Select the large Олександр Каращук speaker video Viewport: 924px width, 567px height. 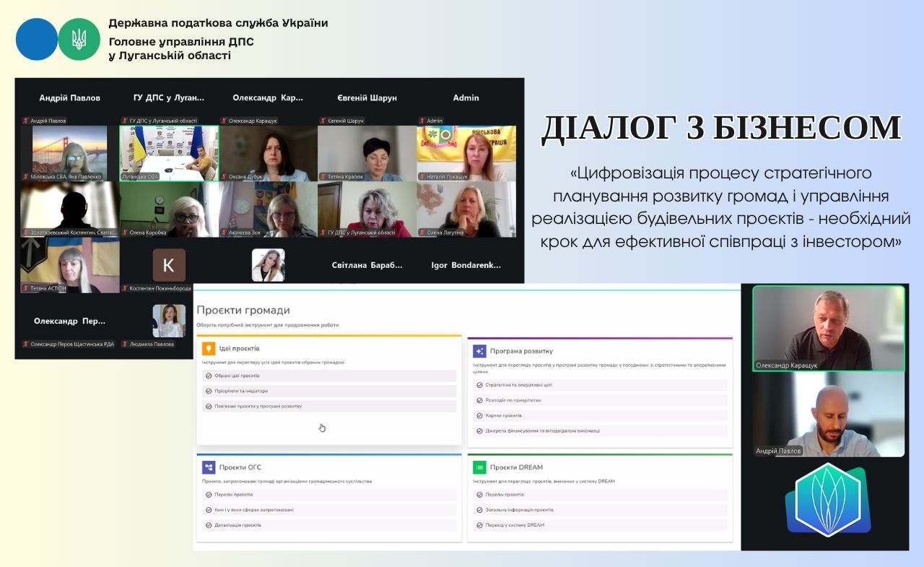click(x=829, y=329)
